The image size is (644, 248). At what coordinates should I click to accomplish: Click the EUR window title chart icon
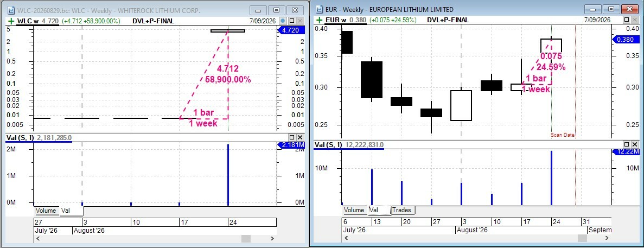pyautogui.click(x=319, y=9)
